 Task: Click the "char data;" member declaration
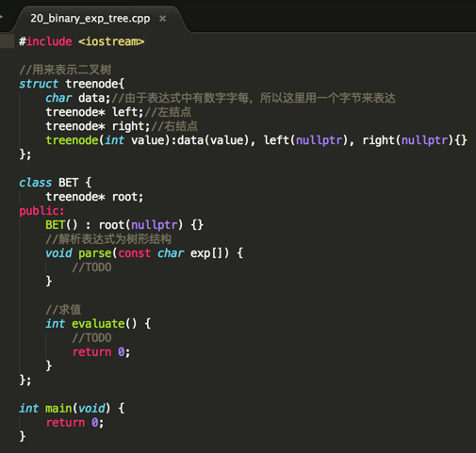tap(78, 98)
